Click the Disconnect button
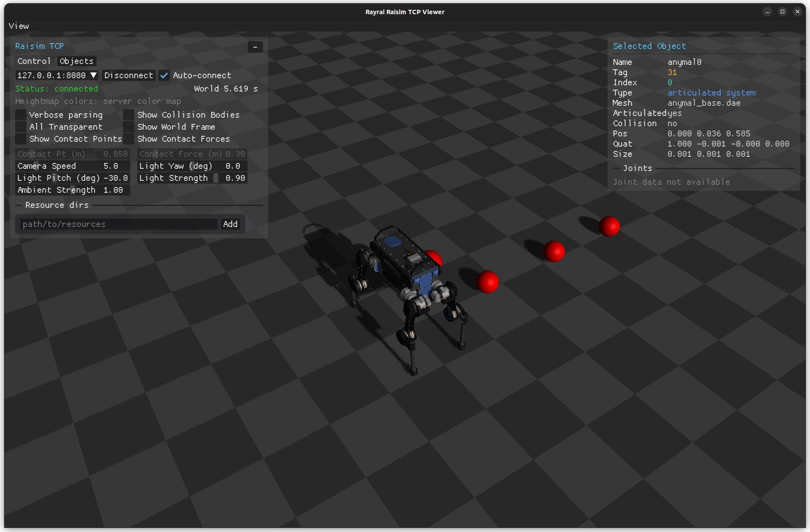This screenshot has width=810, height=532. (x=128, y=75)
